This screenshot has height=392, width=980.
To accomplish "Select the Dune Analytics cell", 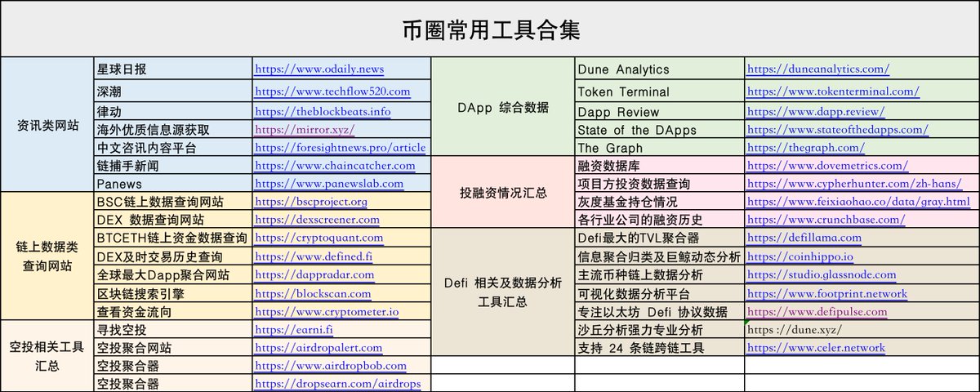I will 659,69.
